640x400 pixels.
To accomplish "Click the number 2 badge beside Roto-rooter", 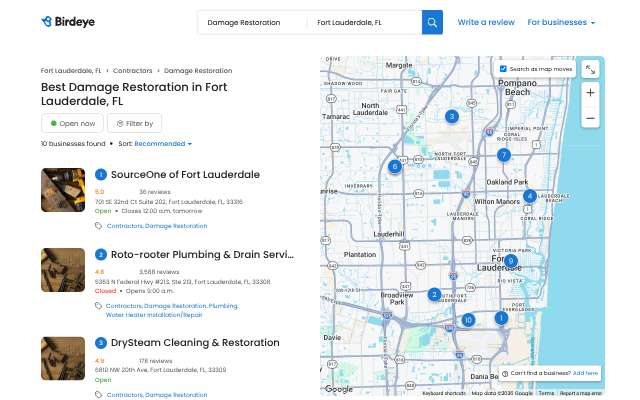I will [x=101, y=255].
